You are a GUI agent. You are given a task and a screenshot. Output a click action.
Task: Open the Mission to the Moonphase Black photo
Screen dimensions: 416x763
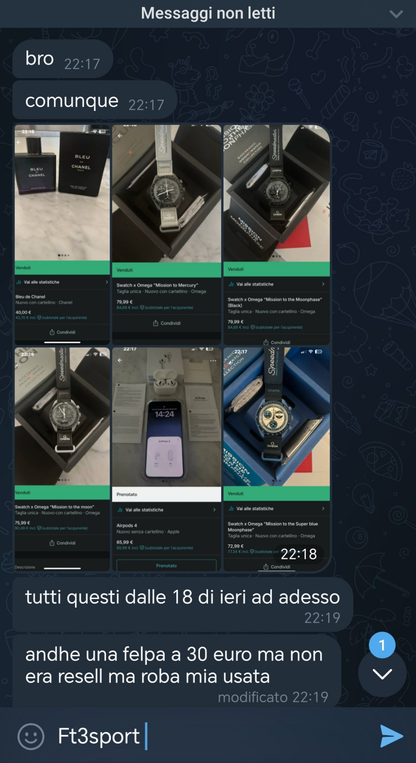(276, 235)
